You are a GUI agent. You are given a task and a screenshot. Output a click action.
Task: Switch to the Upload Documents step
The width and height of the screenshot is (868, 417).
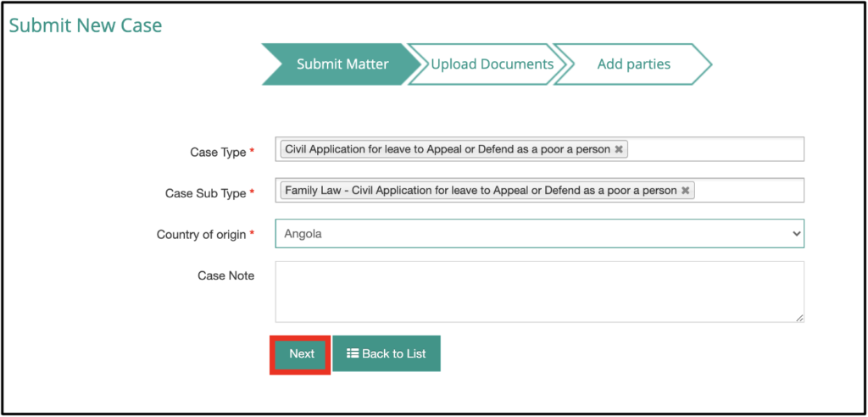point(492,64)
